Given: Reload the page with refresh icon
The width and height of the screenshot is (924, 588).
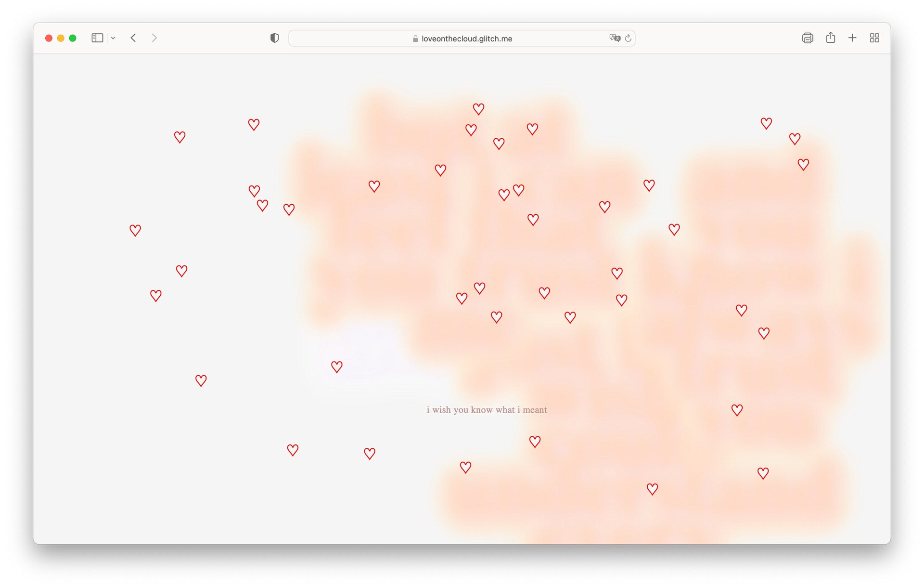Looking at the screenshot, I should [x=628, y=38].
